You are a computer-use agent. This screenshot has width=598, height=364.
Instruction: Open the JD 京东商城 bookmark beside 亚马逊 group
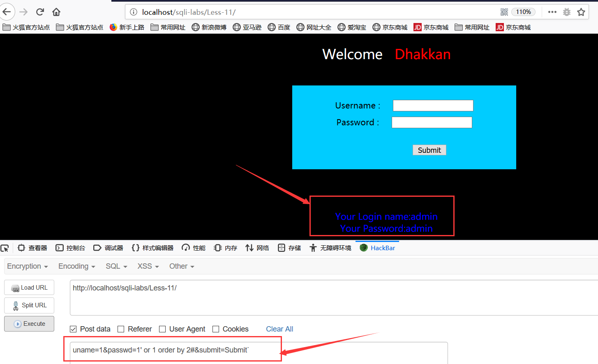(431, 27)
